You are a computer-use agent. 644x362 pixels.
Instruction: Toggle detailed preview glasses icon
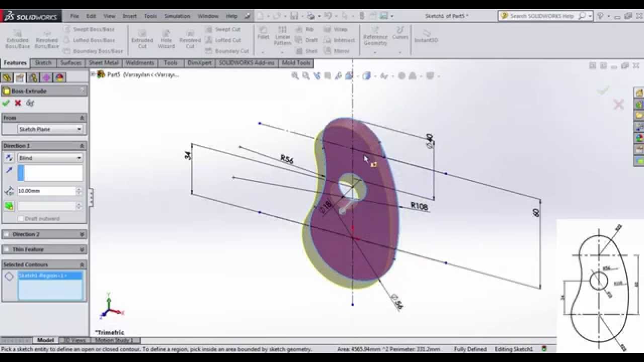pos(30,103)
